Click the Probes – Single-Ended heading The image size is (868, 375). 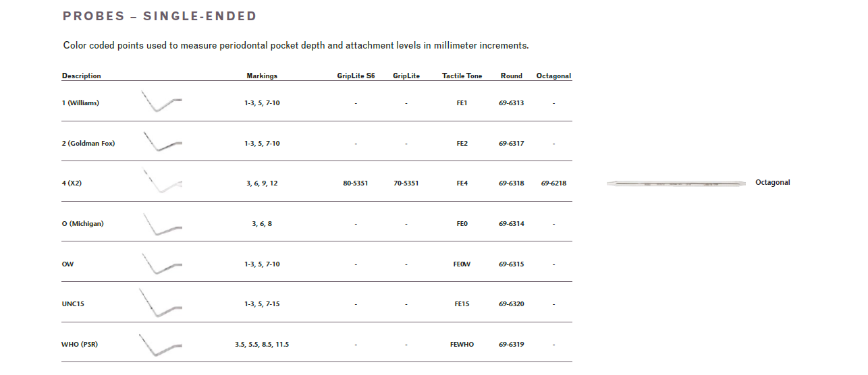(x=160, y=16)
